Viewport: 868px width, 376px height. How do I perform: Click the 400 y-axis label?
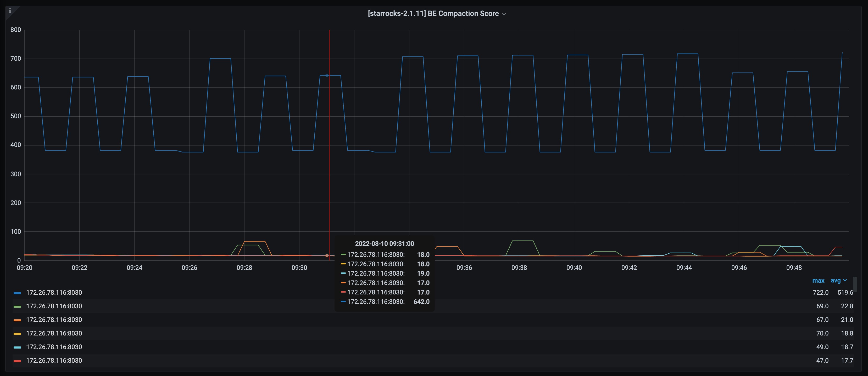[x=15, y=145]
